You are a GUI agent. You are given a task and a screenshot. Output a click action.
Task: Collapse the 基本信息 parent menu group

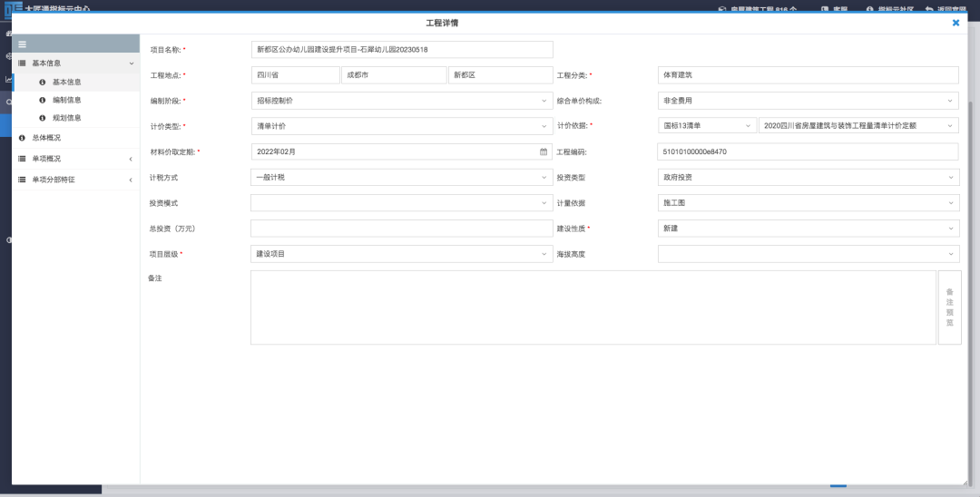(75, 63)
